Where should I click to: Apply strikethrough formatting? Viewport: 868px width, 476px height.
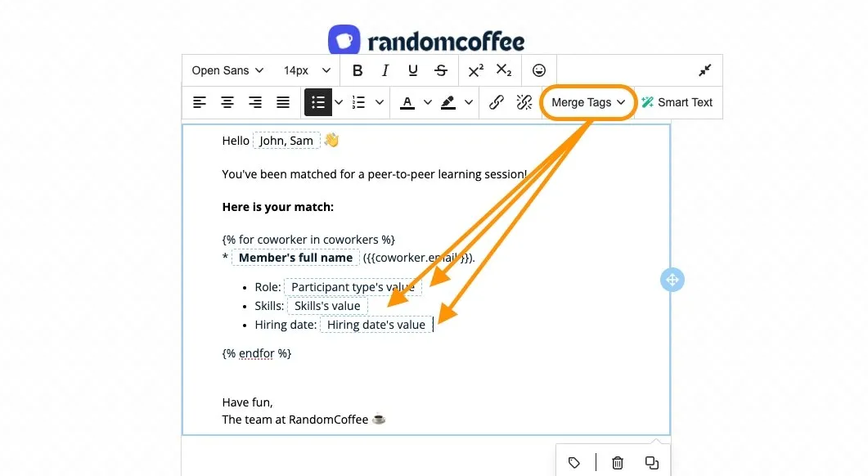[441, 70]
